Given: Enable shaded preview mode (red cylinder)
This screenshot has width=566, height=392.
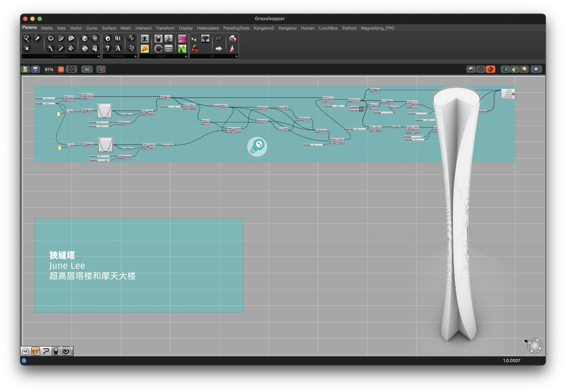Looking at the screenshot, I should pyautogui.click(x=490, y=69).
